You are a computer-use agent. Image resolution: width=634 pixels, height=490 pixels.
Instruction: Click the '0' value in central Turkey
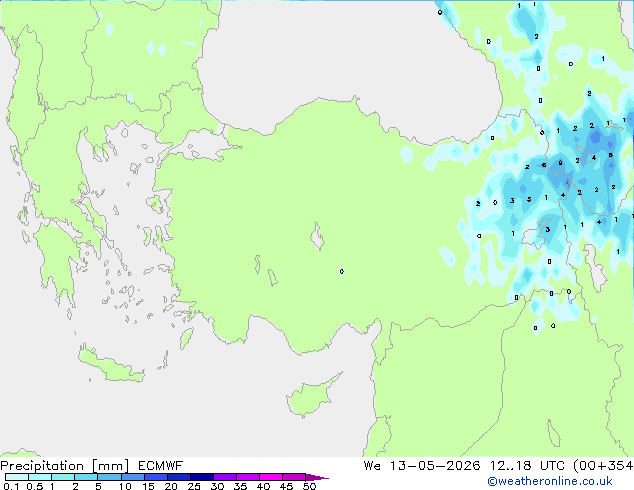tap(342, 271)
